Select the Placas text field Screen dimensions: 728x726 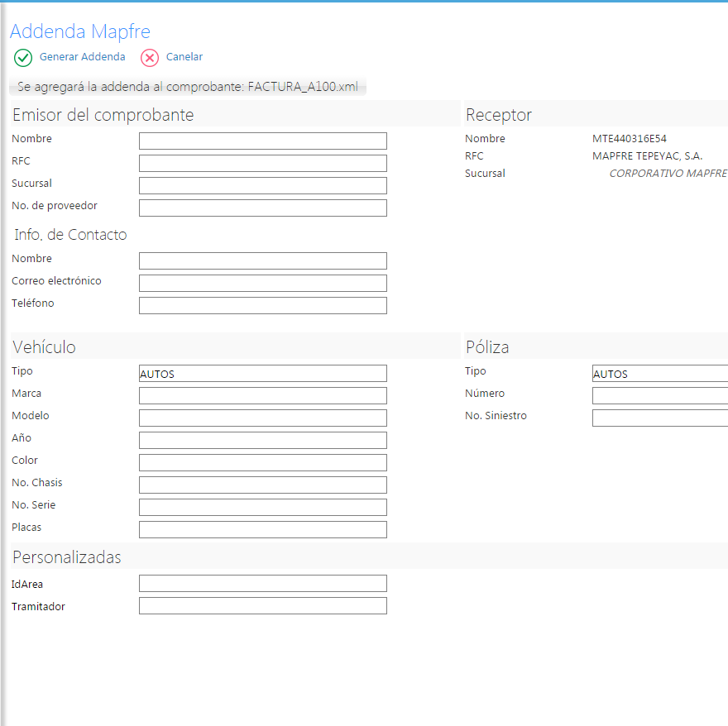pos(262,530)
